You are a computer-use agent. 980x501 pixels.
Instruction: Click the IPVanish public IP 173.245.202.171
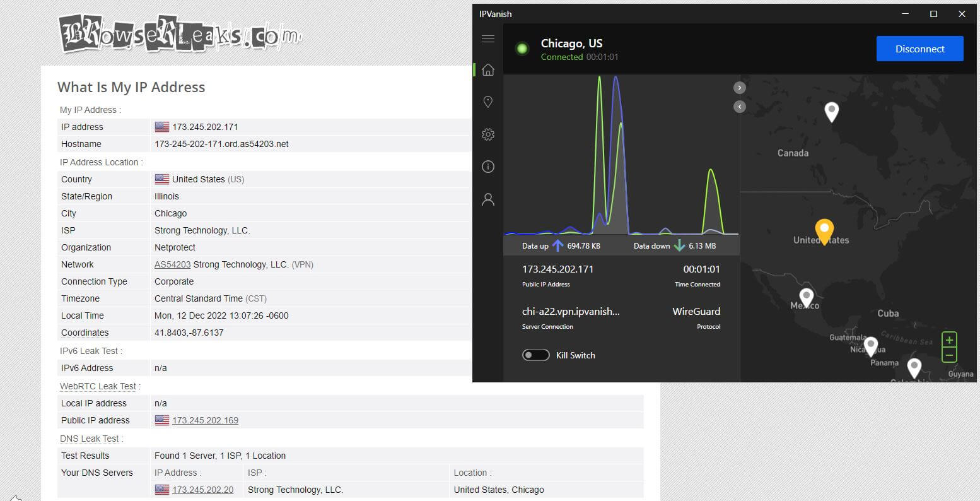557,269
